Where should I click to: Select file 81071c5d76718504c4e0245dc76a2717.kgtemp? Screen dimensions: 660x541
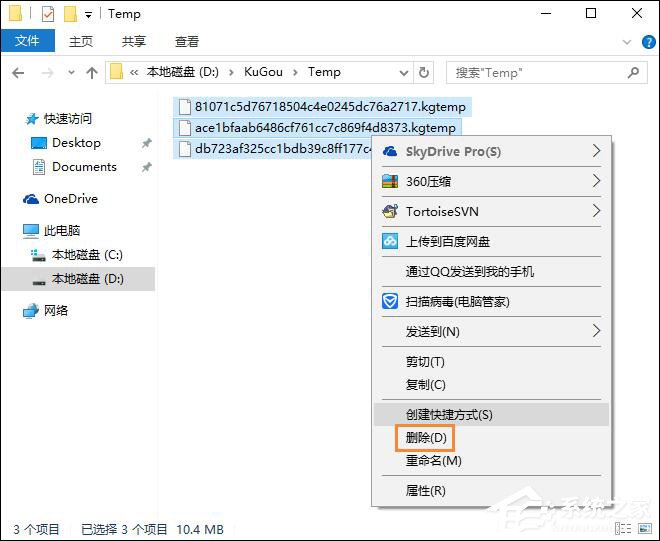[x=322, y=107]
